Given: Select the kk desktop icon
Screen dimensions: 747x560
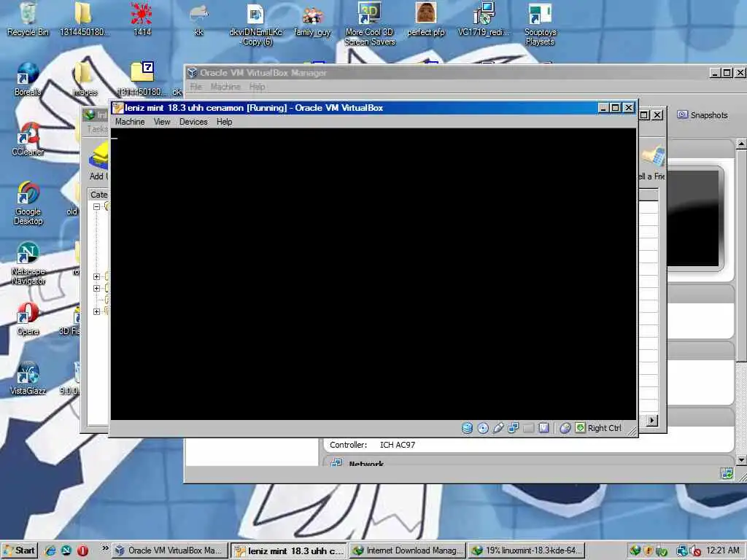Looking at the screenshot, I should coord(198,20).
